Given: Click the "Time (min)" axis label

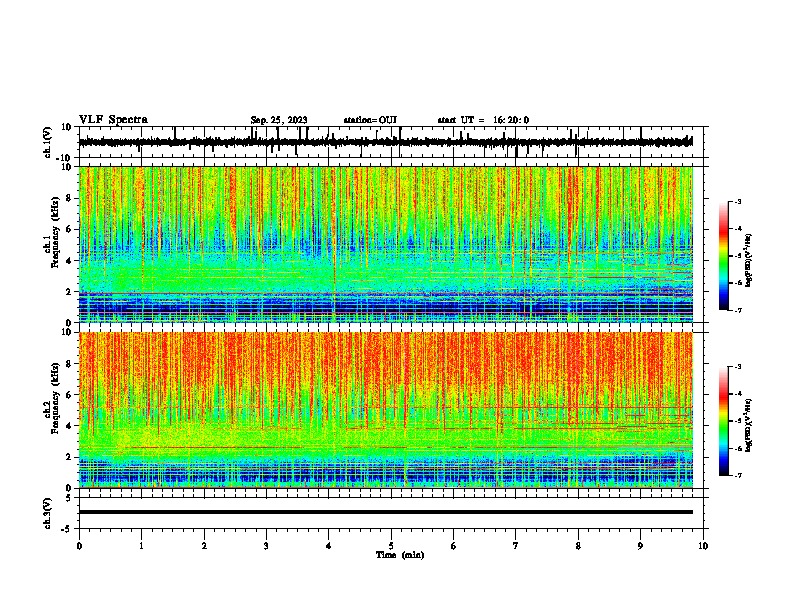Looking at the screenshot, I should pos(400,555).
